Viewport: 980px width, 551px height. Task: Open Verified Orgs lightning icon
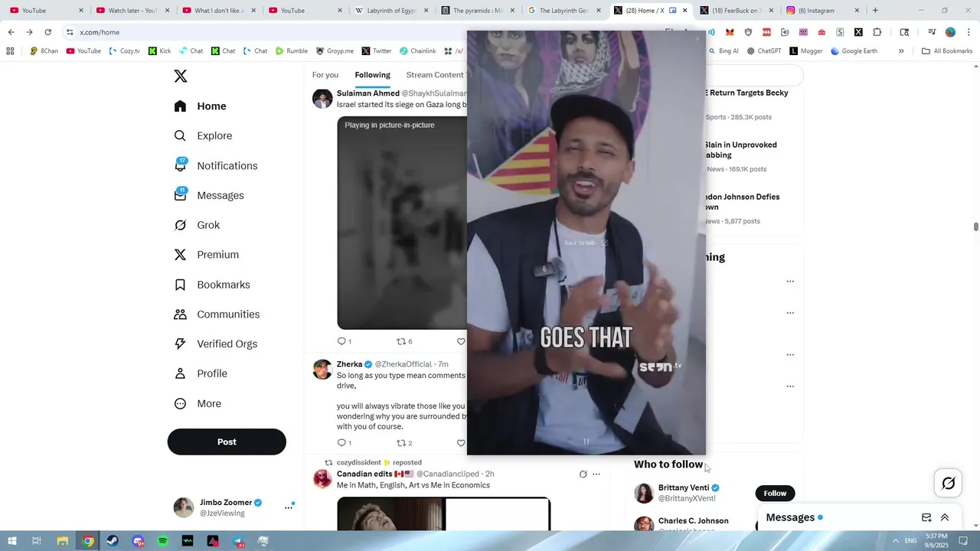point(180,344)
